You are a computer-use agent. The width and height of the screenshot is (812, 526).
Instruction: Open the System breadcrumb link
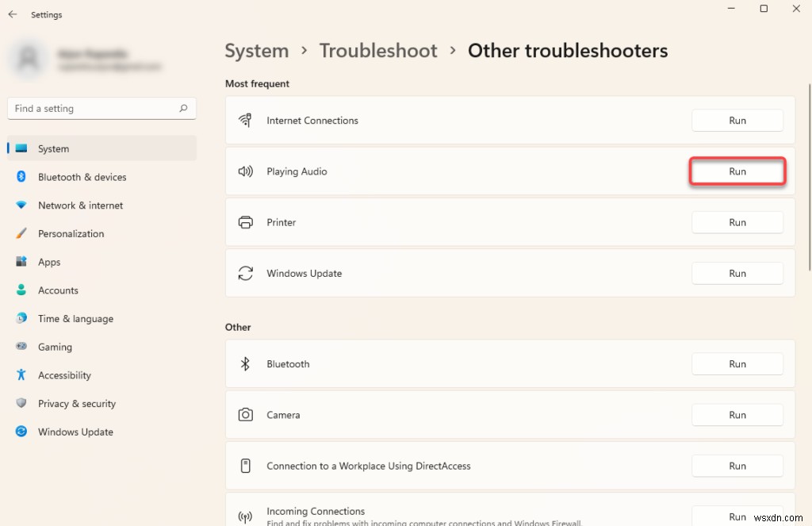point(256,50)
